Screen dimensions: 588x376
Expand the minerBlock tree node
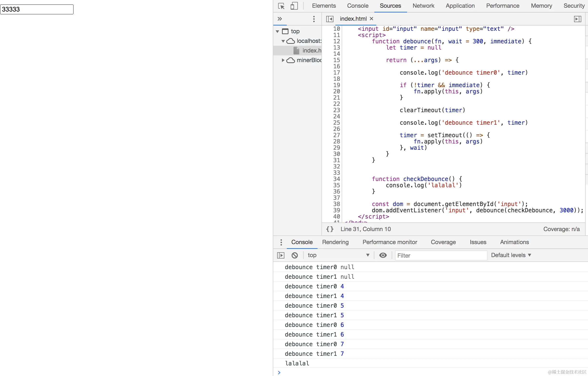point(283,60)
